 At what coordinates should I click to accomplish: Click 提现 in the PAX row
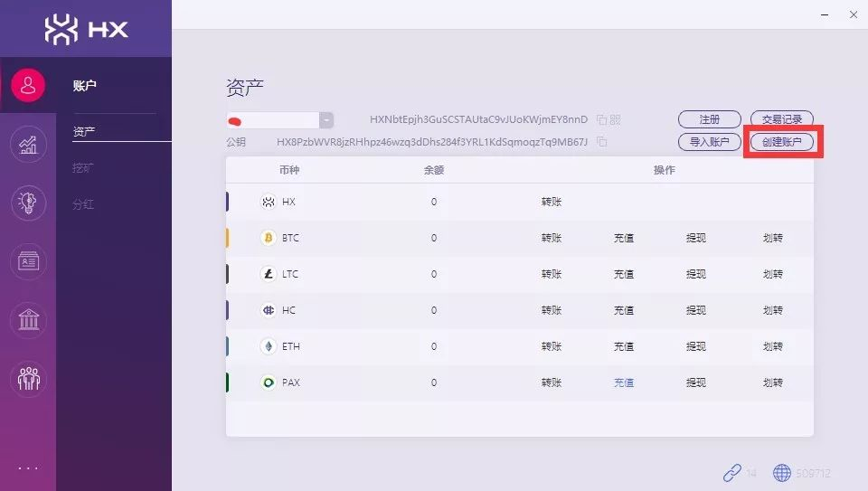696,382
